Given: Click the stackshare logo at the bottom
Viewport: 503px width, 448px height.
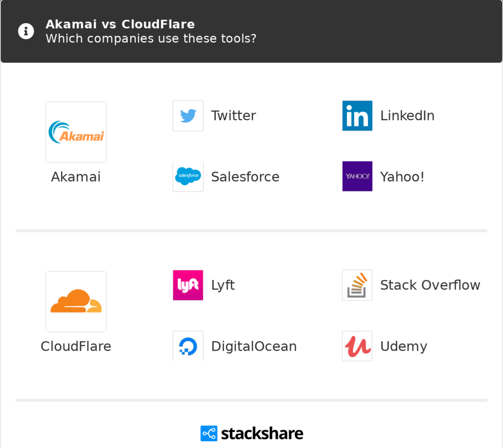Looking at the screenshot, I should 251,433.
